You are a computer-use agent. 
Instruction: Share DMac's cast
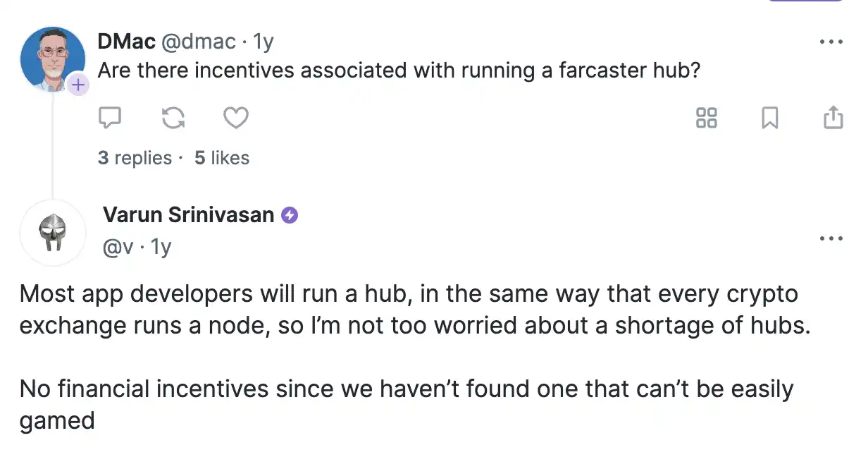(833, 118)
